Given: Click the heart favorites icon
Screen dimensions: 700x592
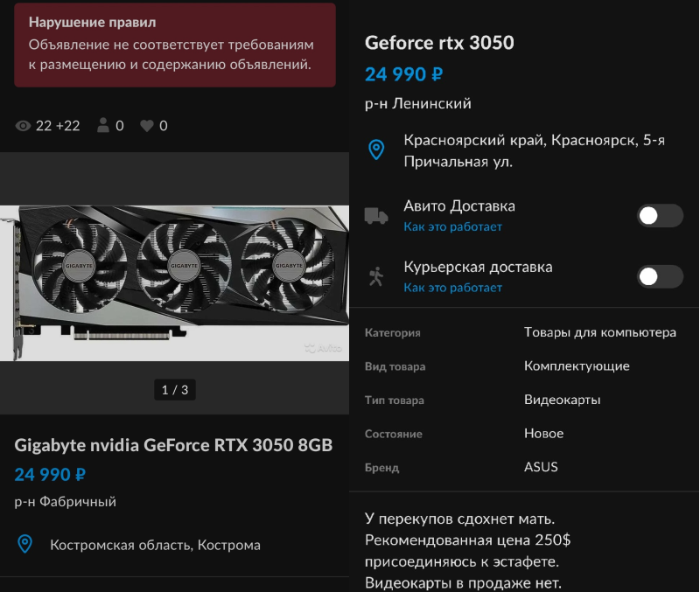Looking at the screenshot, I should pyautogui.click(x=147, y=126).
